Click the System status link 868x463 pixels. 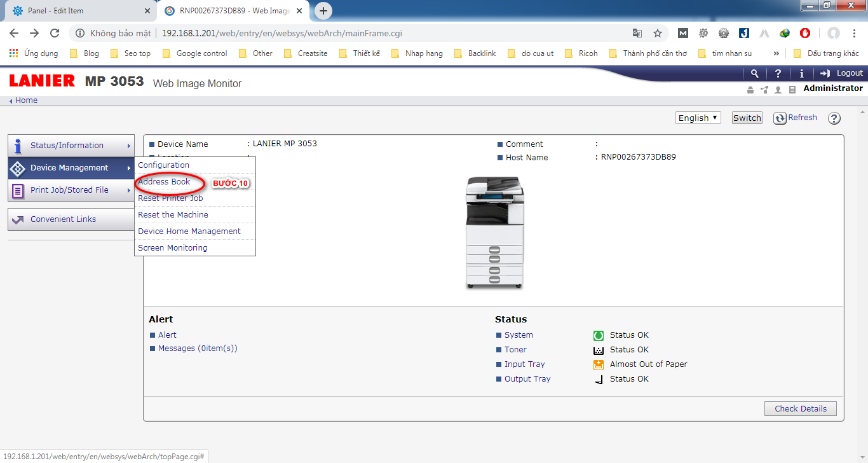point(519,335)
